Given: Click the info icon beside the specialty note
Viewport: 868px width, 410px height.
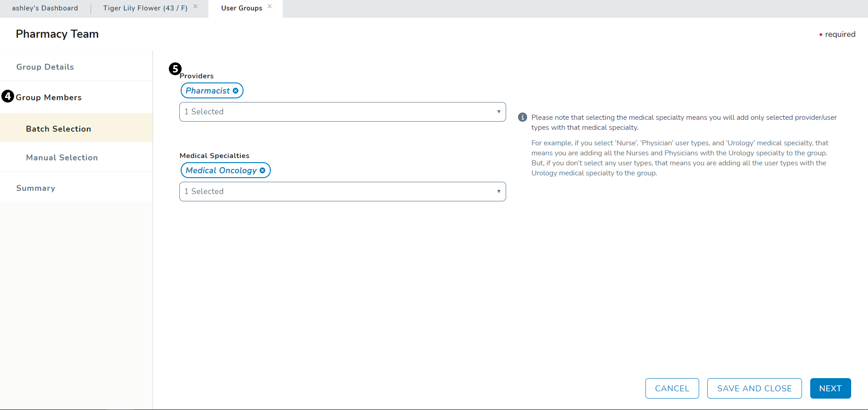Looking at the screenshot, I should pyautogui.click(x=523, y=118).
